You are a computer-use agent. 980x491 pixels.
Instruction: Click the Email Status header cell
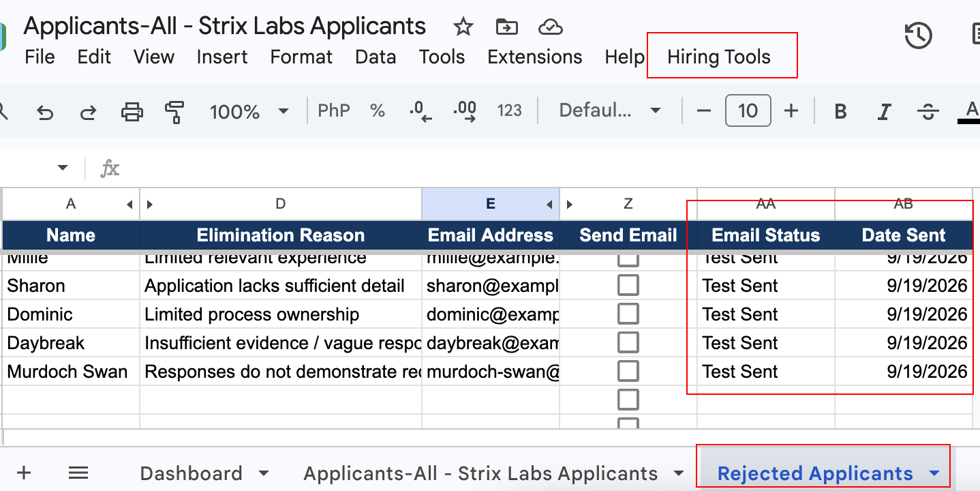pos(766,235)
